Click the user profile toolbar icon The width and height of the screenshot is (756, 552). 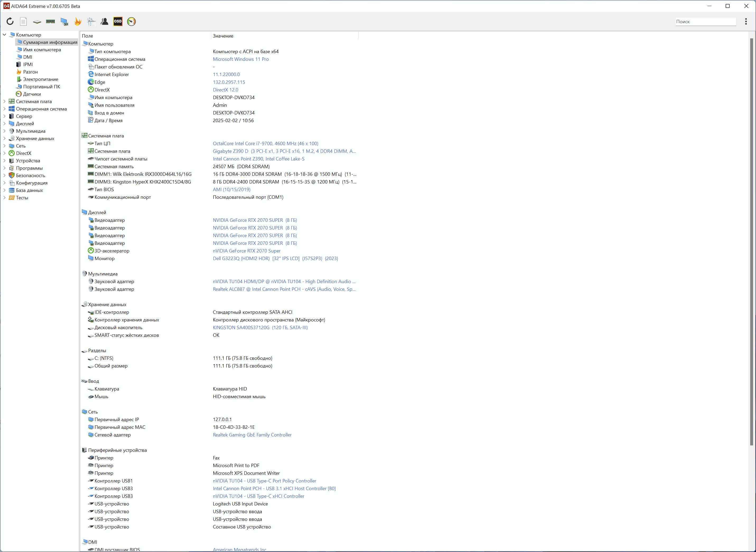pos(104,22)
